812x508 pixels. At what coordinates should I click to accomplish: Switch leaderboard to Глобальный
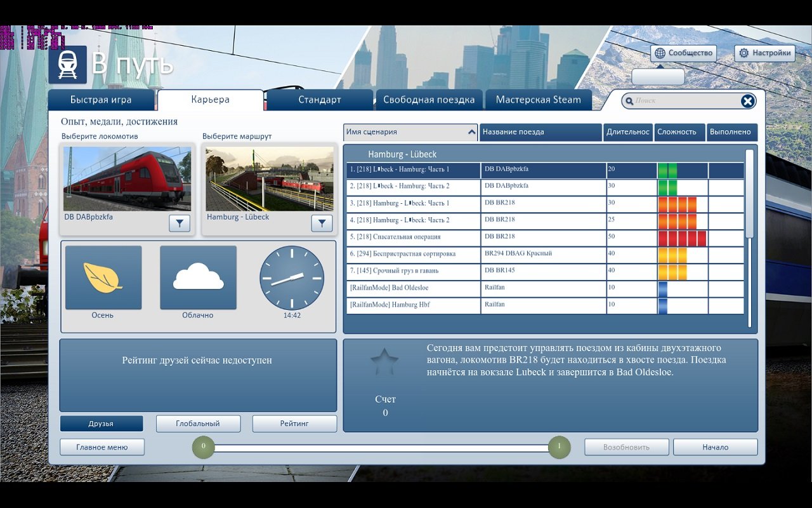198,424
